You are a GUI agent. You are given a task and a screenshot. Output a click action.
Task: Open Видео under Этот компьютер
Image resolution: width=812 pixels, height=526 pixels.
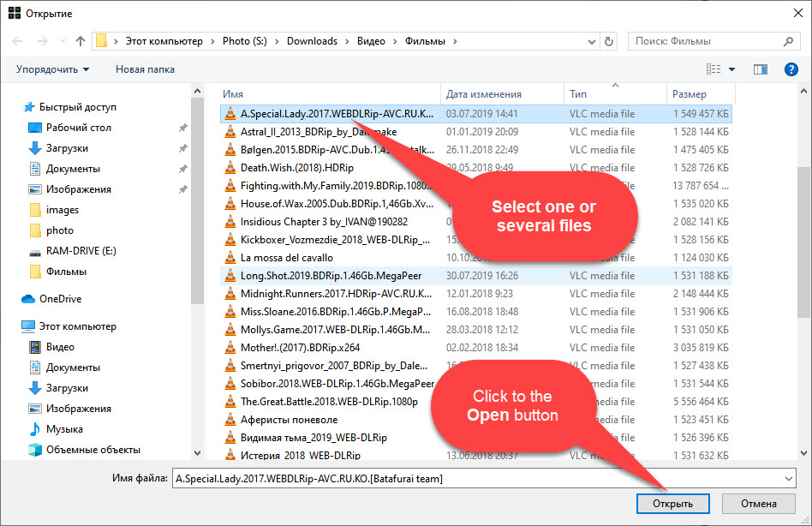click(60, 348)
